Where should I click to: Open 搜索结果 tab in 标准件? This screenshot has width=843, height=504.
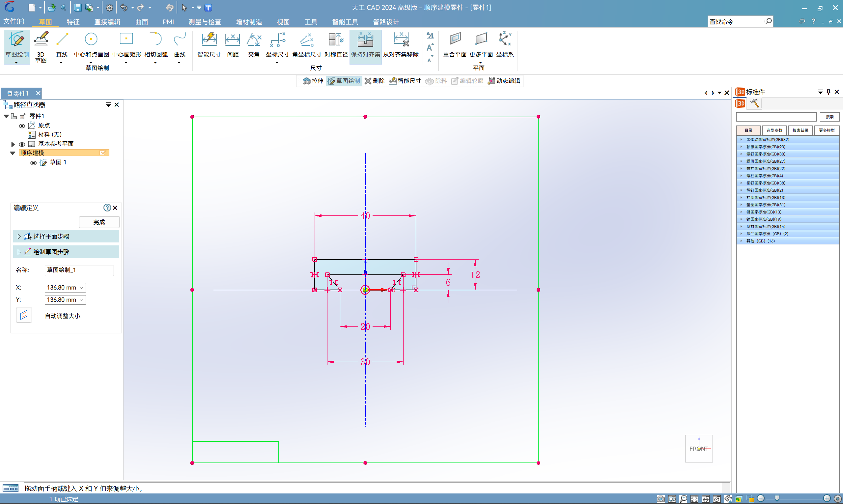coord(800,130)
